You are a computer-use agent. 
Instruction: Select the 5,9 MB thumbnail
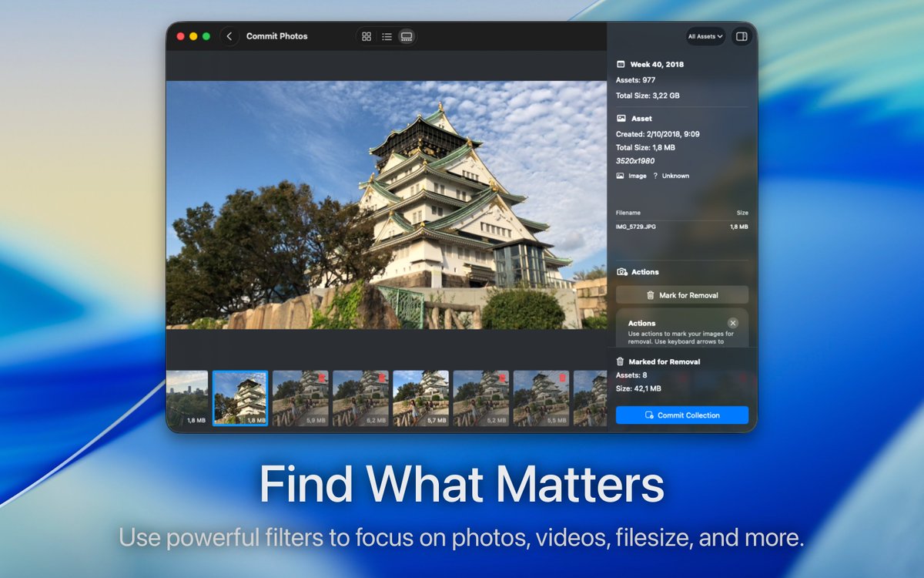(300, 398)
